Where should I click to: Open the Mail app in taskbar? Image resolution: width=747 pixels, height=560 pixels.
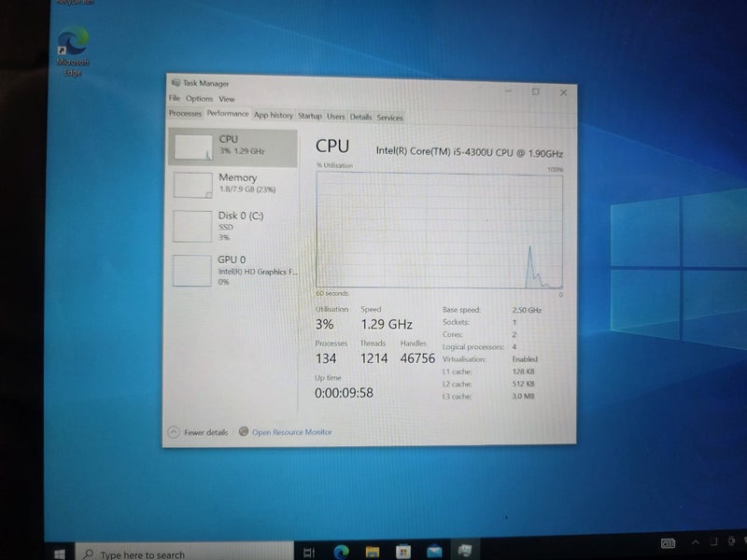tap(434, 552)
